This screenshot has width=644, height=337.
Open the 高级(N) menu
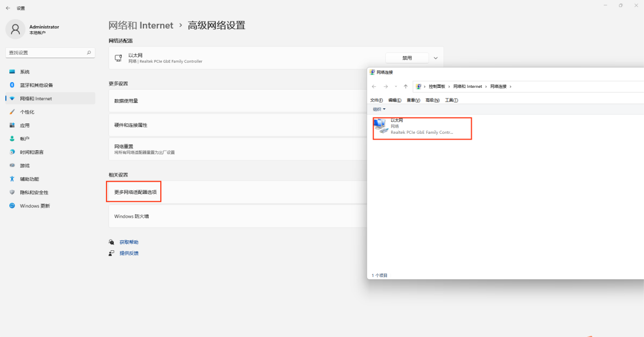pos(432,100)
